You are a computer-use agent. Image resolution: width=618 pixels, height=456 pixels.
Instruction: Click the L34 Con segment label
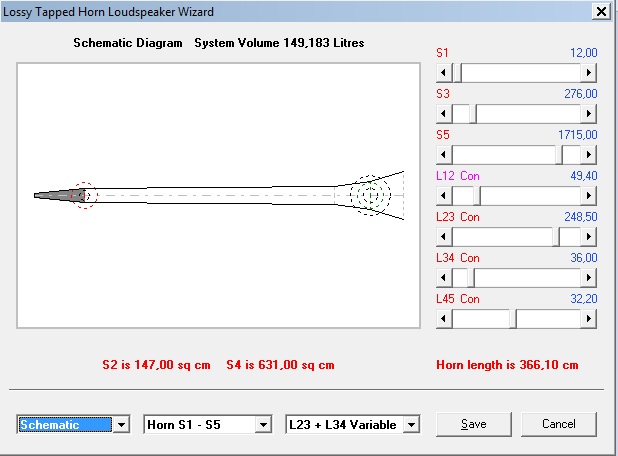458,258
